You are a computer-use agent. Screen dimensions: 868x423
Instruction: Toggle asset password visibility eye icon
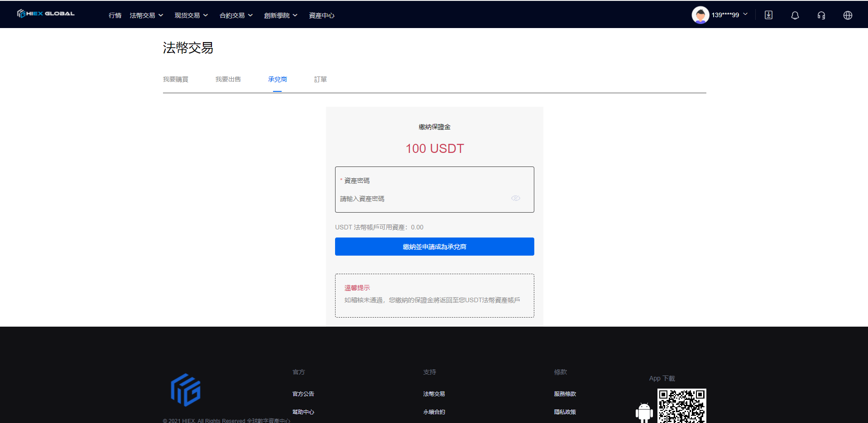point(515,198)
